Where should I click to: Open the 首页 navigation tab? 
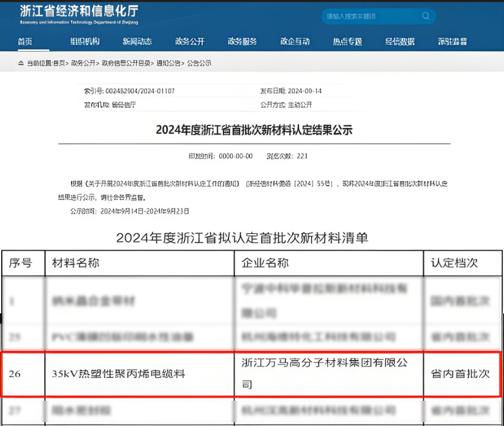(25, 41)
